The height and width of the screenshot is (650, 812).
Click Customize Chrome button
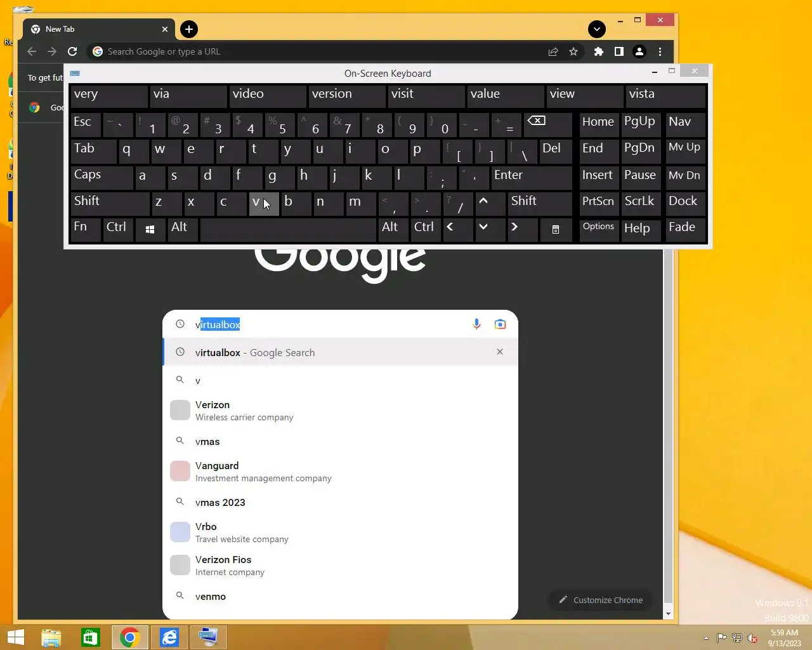tap(600, 600)
